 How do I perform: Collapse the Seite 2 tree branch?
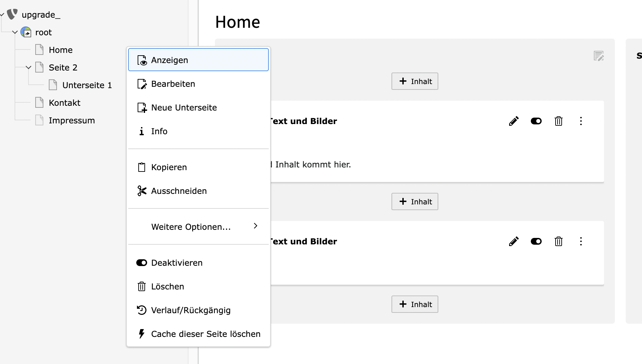[28, 67]
